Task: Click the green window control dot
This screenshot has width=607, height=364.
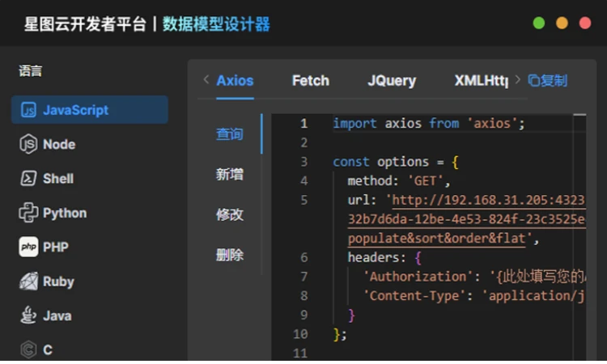Action: pyautogui.click(x=539, y=23)
